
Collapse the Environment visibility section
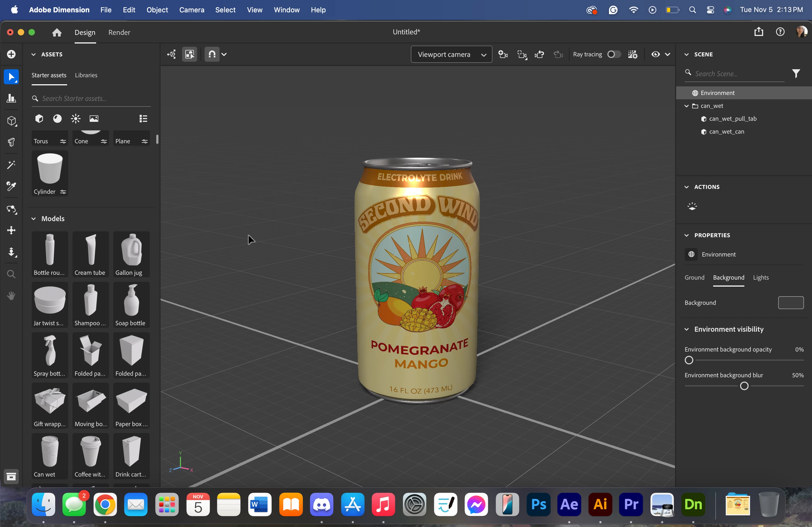[686, 329]
